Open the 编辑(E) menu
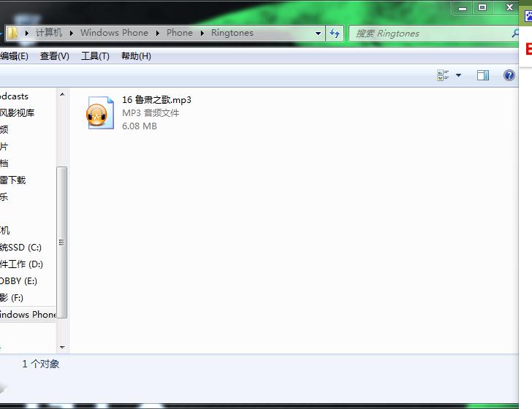 pos(14,56)
